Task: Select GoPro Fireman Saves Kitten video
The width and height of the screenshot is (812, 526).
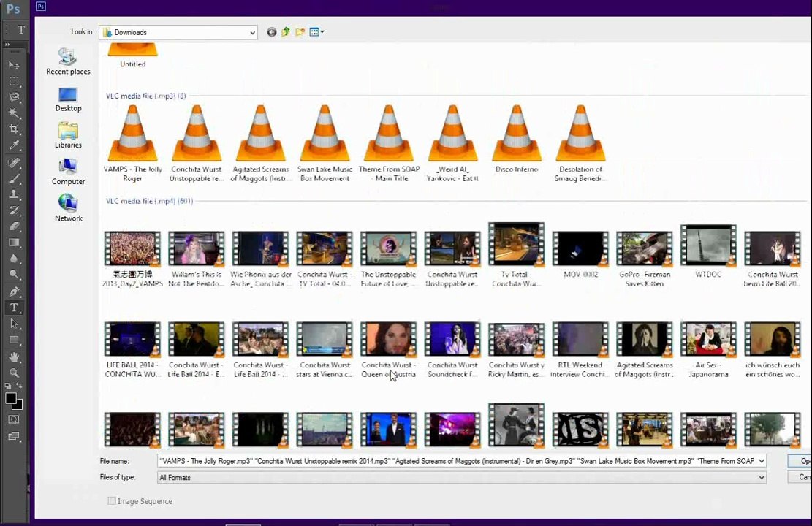Action: (644, 259)
